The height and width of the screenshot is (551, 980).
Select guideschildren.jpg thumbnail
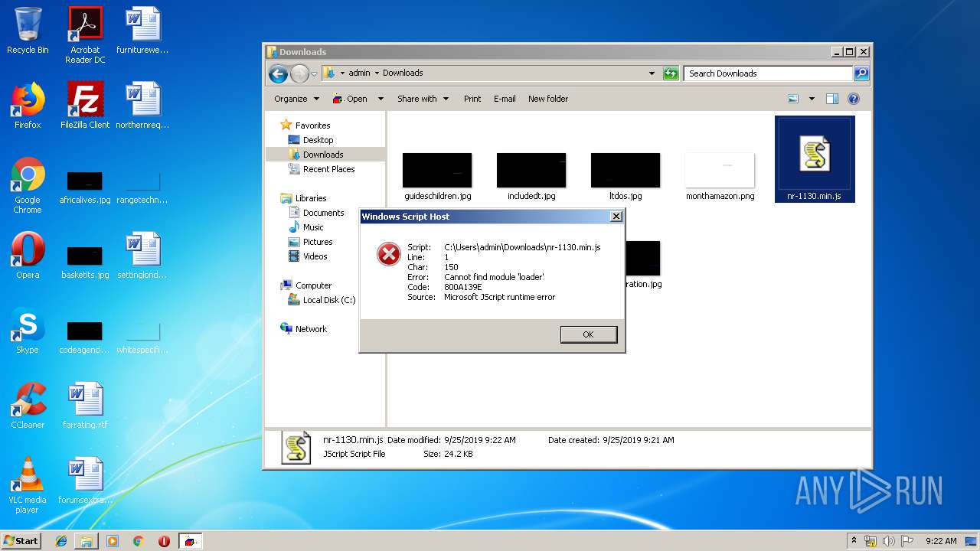[438, 177]
